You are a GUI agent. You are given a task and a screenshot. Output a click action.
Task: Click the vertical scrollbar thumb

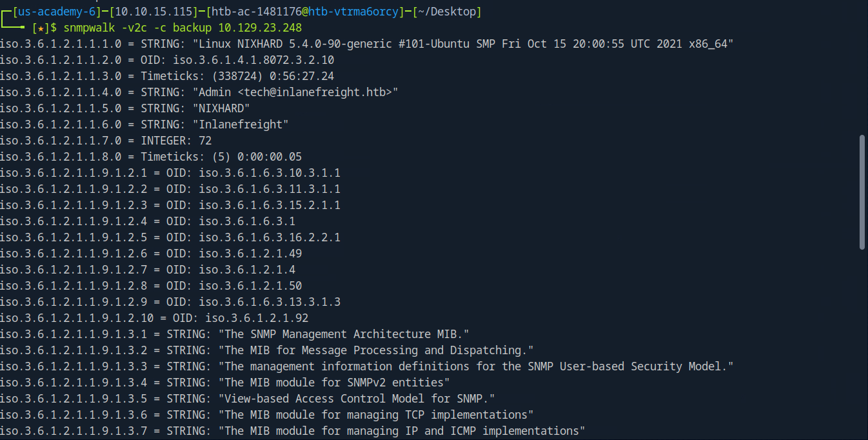(863, 192)
